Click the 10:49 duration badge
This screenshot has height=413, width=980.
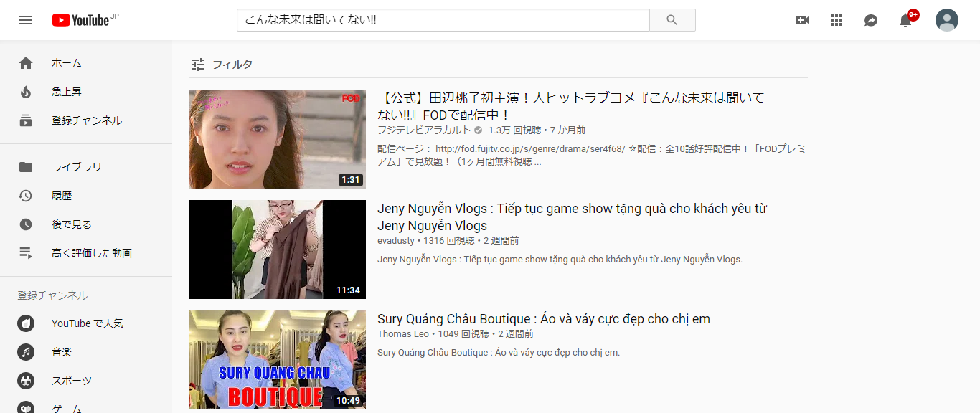(348, 401)
